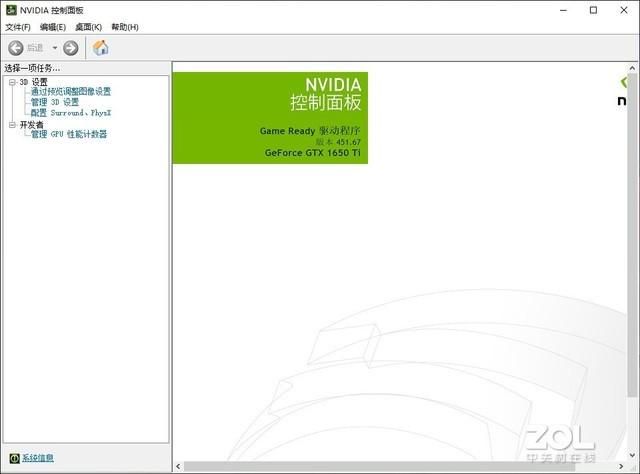Select 配置 Surround、PhysX
Image resolution: width=640 pixels, height=474 pixels.
point(71,113)
